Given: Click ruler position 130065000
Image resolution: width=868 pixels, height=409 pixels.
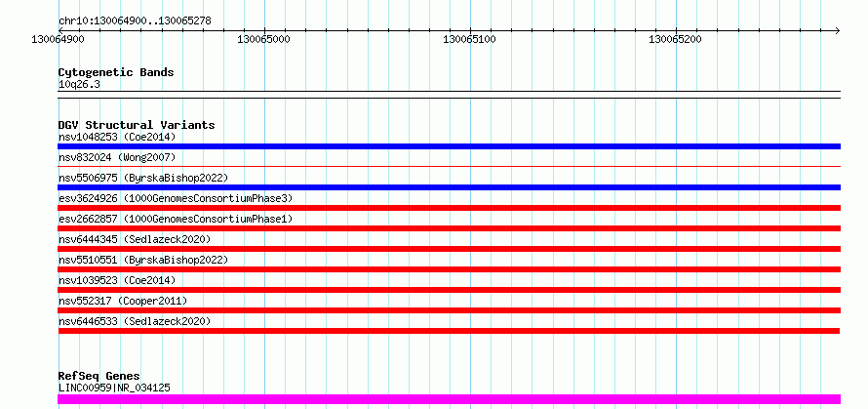Looking at the screenshot, I should 263,39.
